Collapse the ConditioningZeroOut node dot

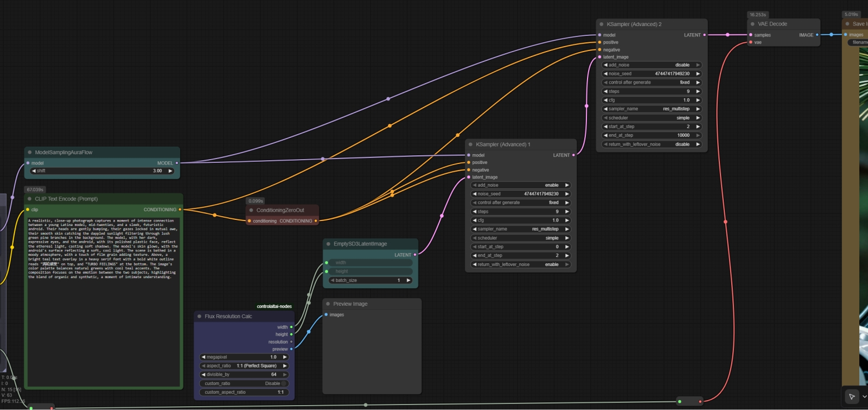pos(251,210)
